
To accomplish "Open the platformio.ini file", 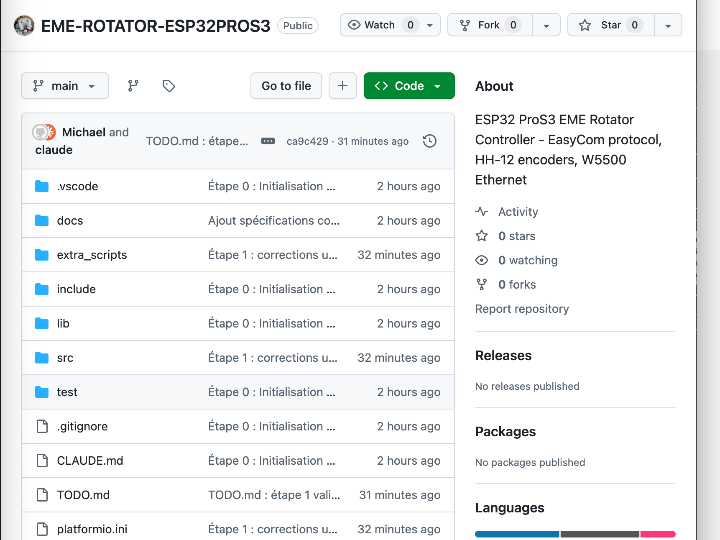I will click(92, 529).
